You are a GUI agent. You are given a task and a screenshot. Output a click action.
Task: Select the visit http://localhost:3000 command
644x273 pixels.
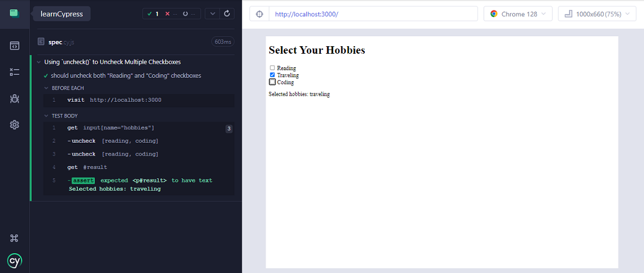point(139,100)
